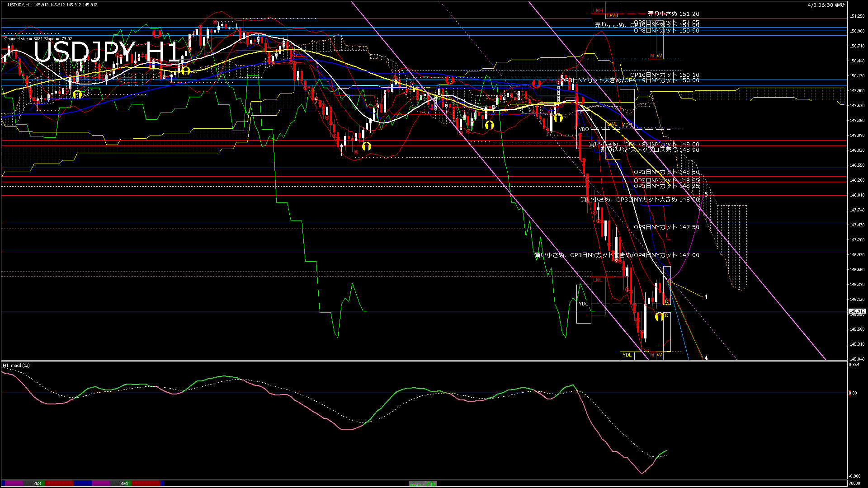Image resolution: width=868 pixels, height=488 pixels.
Task: Click the yellow YDH marker label
Action: coord(627,125)
